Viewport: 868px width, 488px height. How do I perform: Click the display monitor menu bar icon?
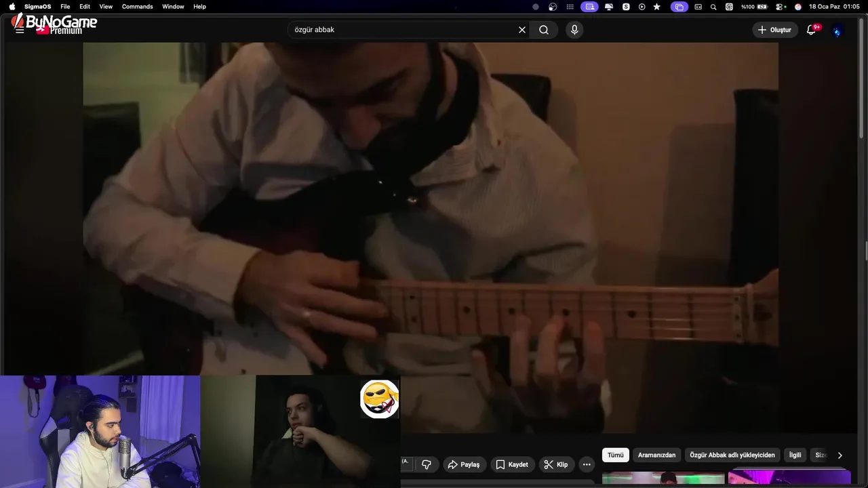pyautogui.click(x=609, y=6)
